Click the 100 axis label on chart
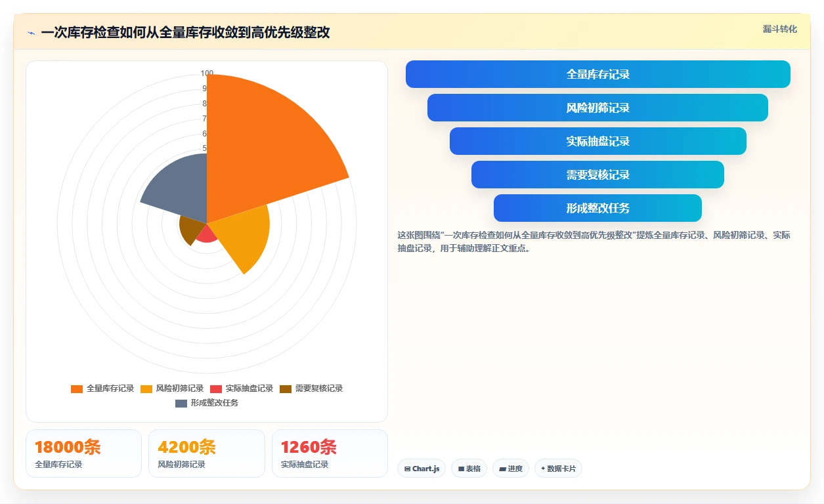Viewport: 824px width, 504px height. click(x=207, y=73)
